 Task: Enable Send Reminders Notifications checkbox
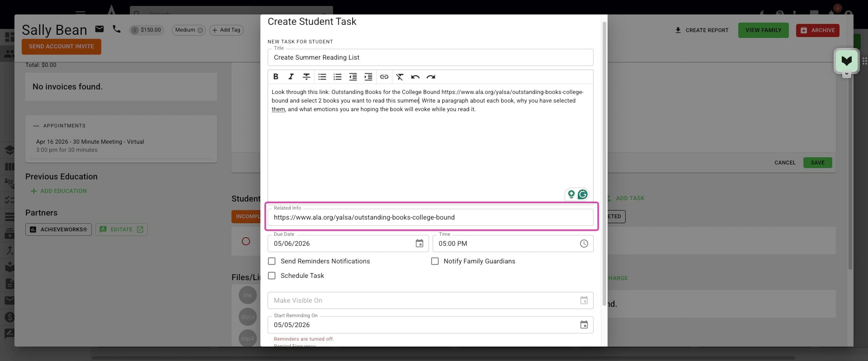272,261
